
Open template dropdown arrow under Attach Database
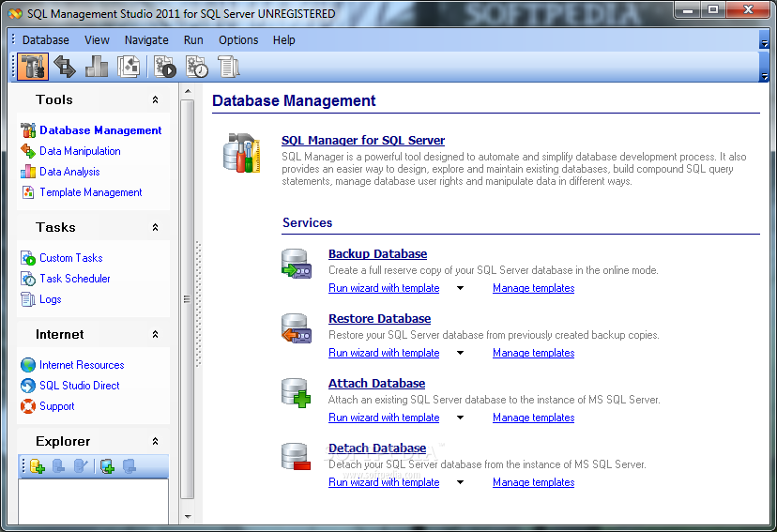tap(460, 418)
